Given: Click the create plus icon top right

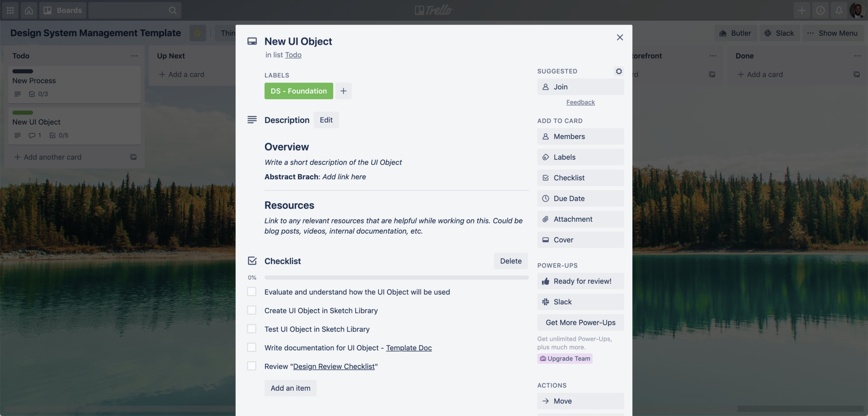Looking at the screenshot, I should tap(802, 10).
